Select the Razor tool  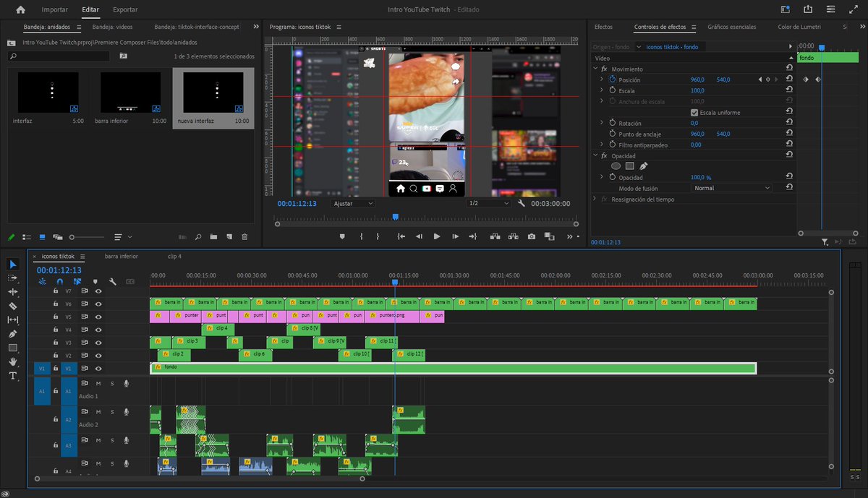point(13,306)
